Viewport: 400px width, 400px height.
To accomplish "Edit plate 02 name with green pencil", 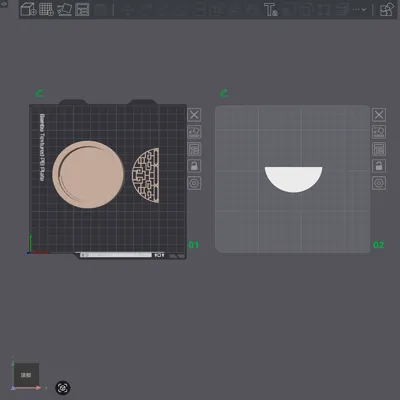I will [x=224, y=93].
